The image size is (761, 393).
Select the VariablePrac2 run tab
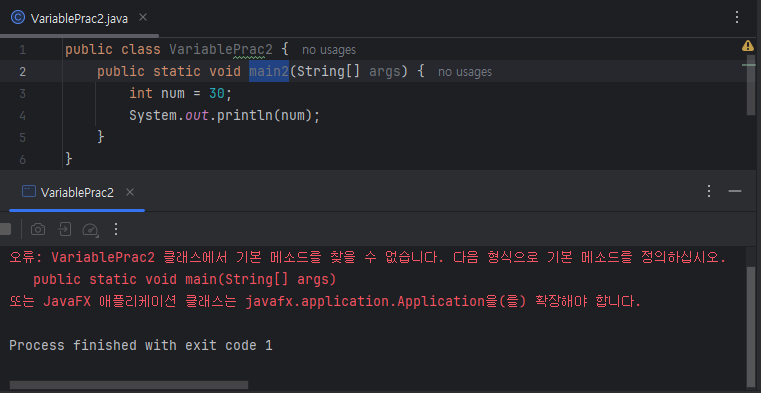pos(77,193)
